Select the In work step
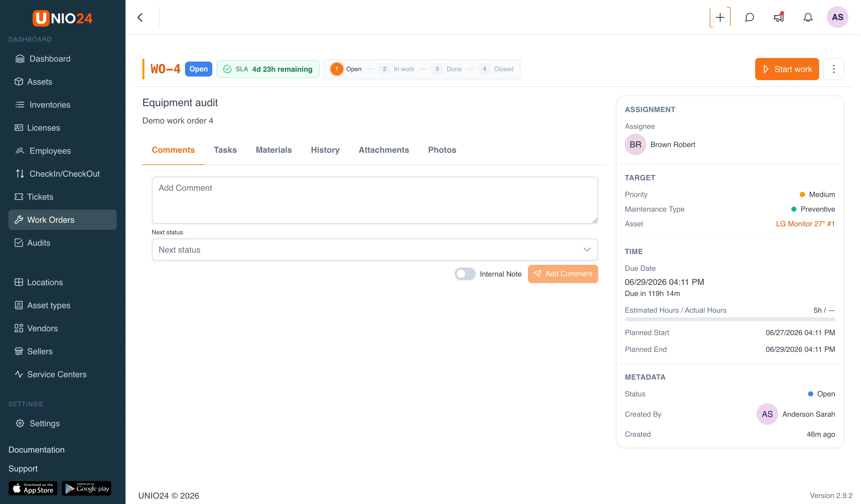Viewport: 861px width, 504px height. coord(396,69)
